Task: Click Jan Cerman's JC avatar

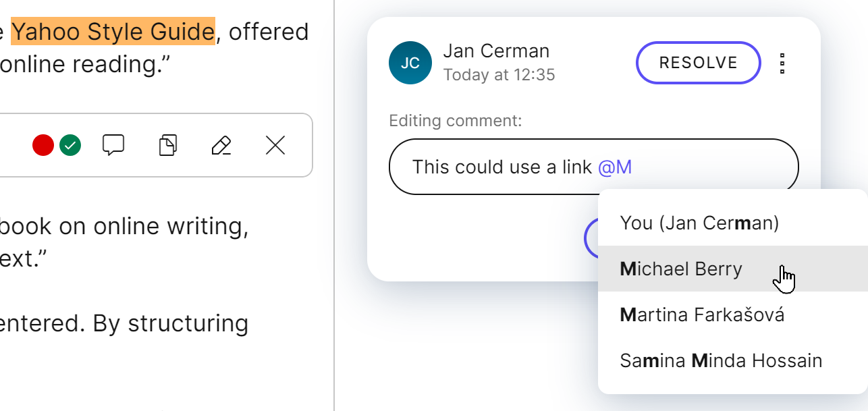Action: click(410, 62)
